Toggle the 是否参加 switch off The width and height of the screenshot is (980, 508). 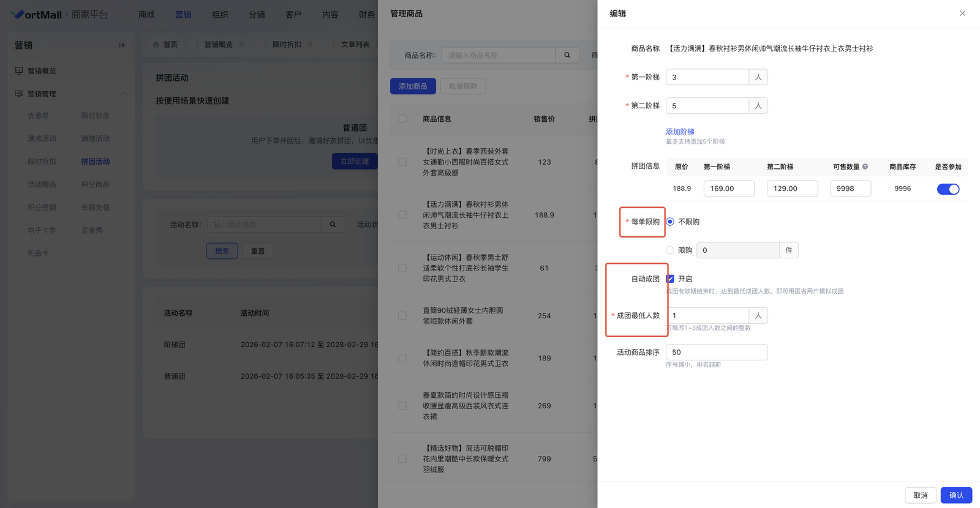(948, 189)
